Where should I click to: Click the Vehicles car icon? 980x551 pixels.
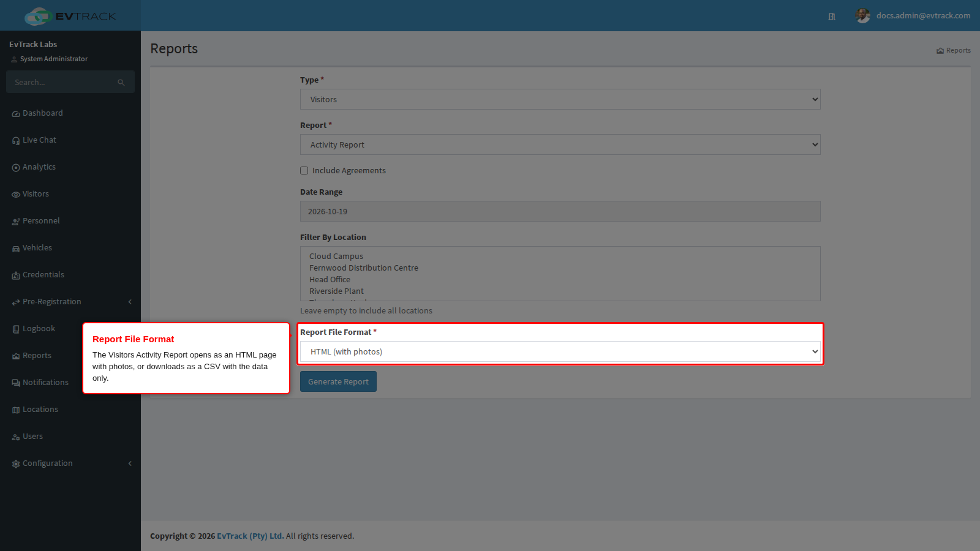tap(16, 249)
